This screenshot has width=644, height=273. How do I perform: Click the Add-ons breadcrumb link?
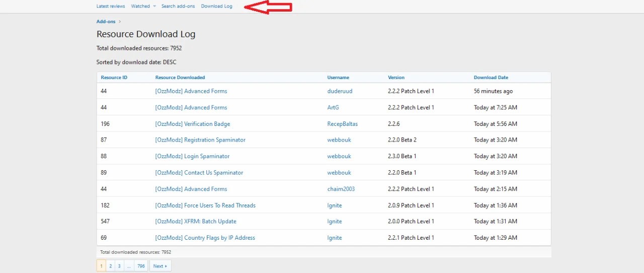click(x=106, y=22)
